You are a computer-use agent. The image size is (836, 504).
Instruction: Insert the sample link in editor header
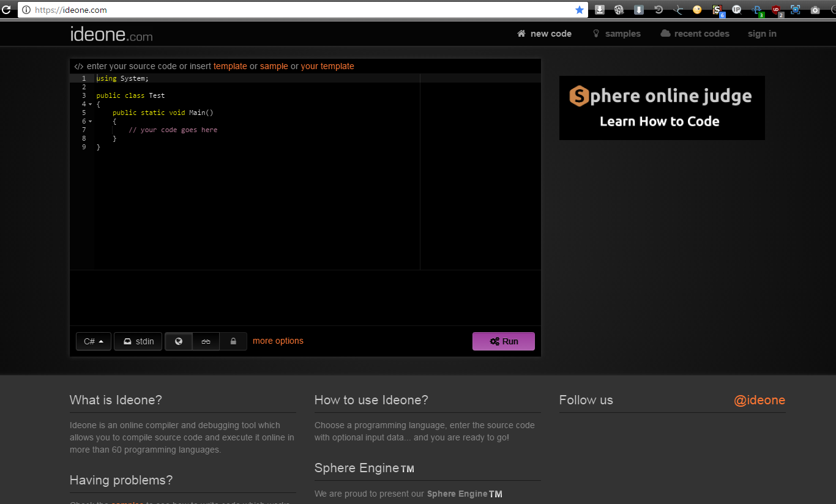[274, 66]
